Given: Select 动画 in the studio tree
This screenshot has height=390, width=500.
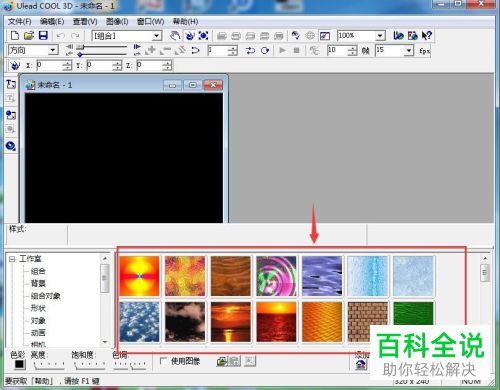Looking at the screenshot, I should coord(38,333).
